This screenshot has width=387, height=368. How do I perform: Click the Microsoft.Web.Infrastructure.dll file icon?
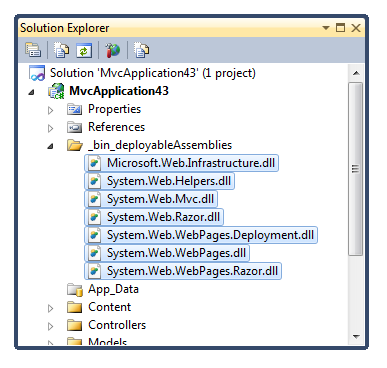(x=94, y=163)
